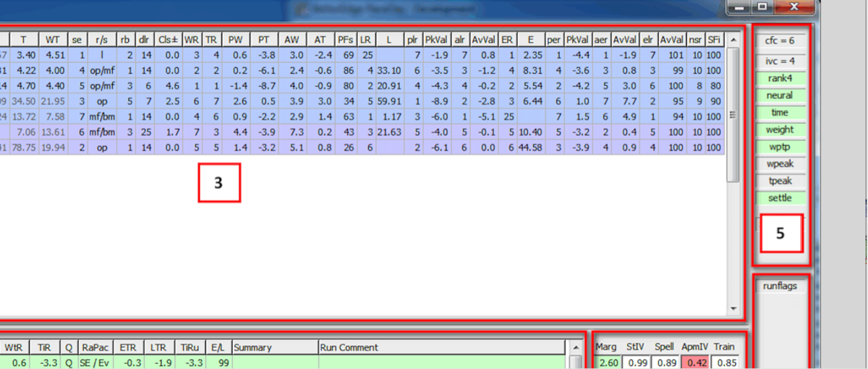
Task: Toggle the neural option in right panel
Action: 780,96
